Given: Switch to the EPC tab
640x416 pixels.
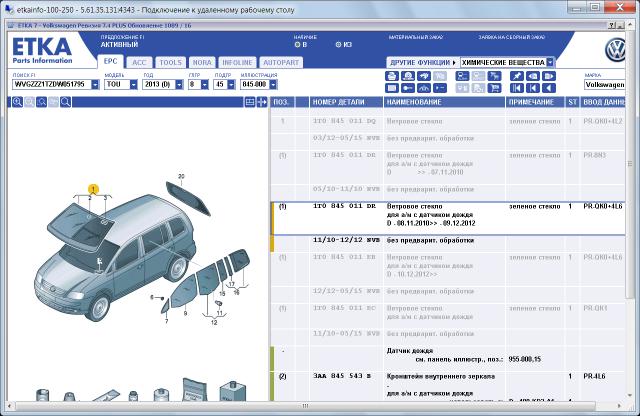Looking at the screenshot, I should [x=110, y=61].
